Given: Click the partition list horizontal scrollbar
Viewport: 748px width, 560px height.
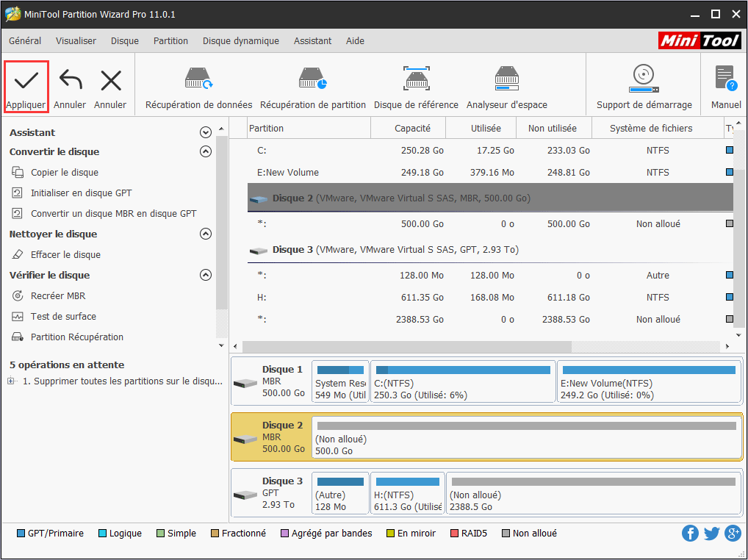Looking at the screenshot, I should point(407,346).
